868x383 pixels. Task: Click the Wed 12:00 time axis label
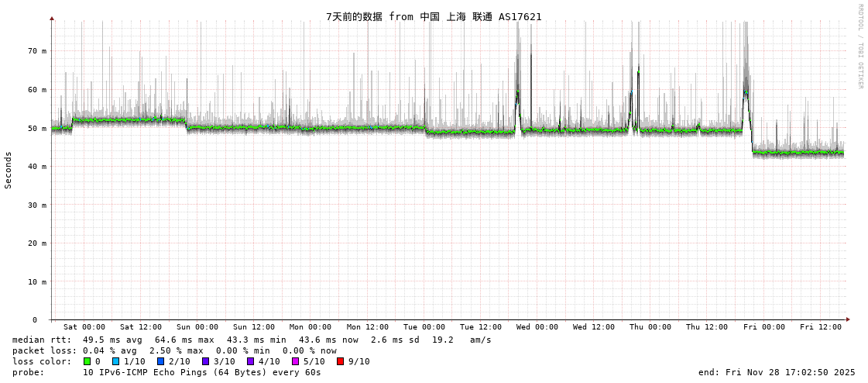click(594, 327)
